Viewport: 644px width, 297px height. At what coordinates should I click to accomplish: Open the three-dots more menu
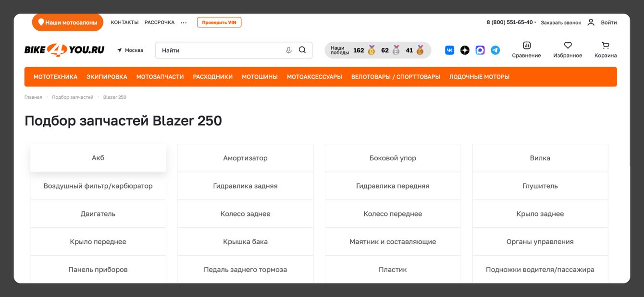point(184,23)
